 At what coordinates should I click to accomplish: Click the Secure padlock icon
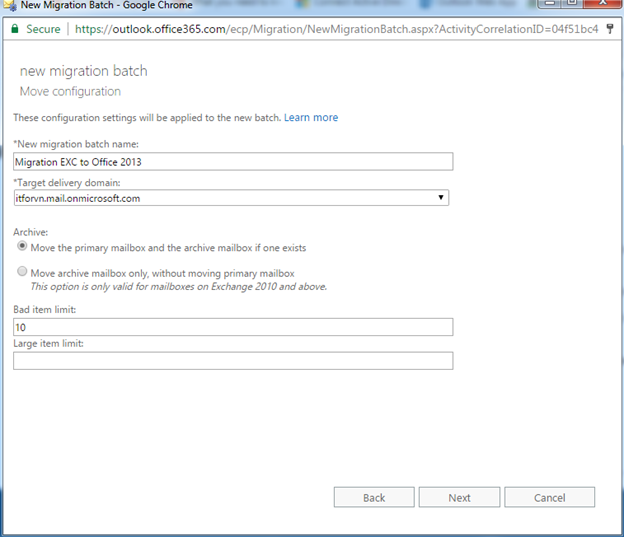coord(14,29)
